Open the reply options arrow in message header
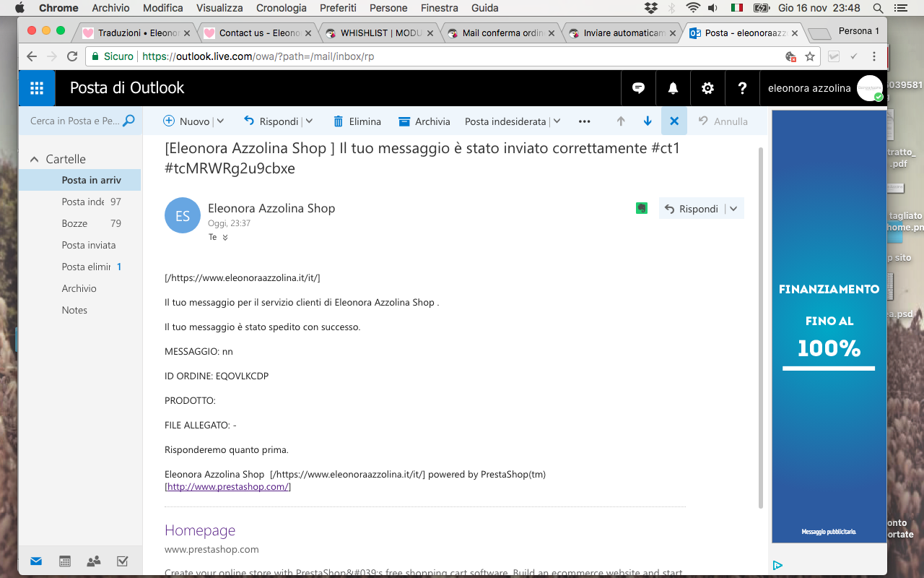 pos(733,209)
